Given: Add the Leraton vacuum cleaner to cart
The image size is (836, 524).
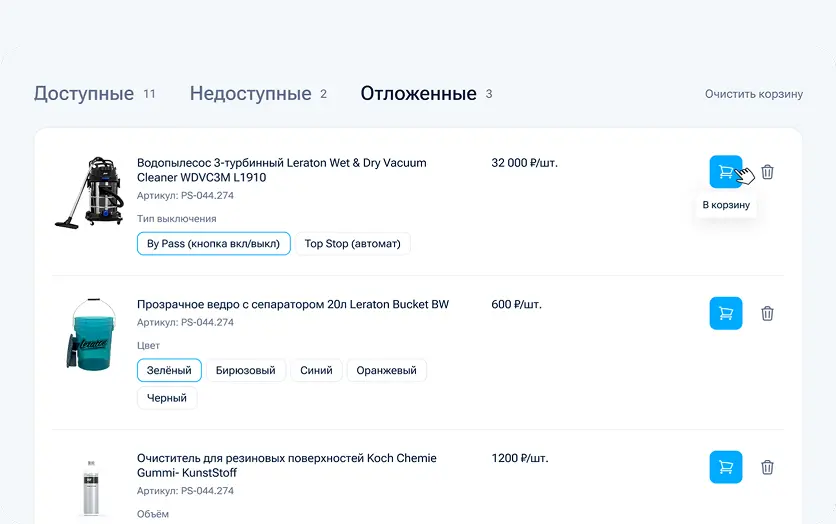Looking at the screenshot, I should coord(726,172).
